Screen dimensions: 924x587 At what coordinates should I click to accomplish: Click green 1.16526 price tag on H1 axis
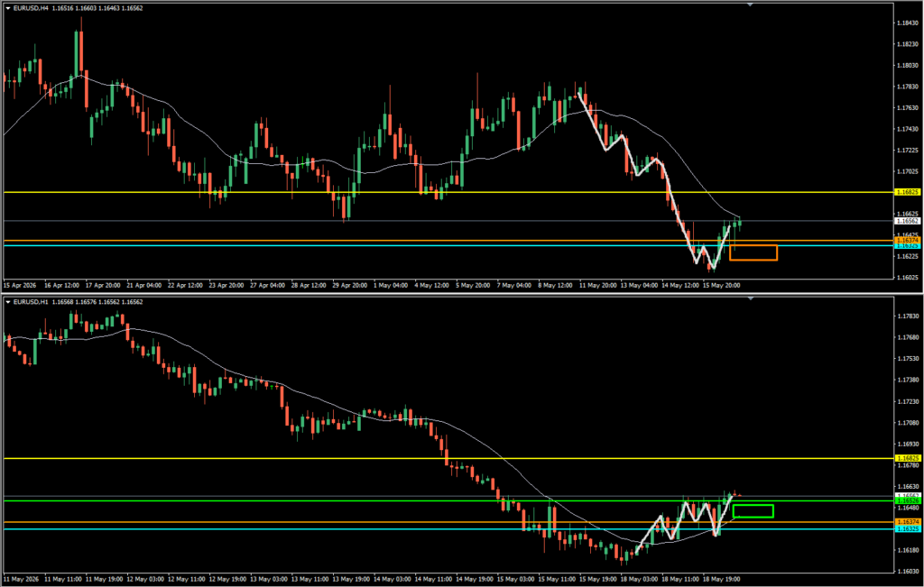(907, 500)
